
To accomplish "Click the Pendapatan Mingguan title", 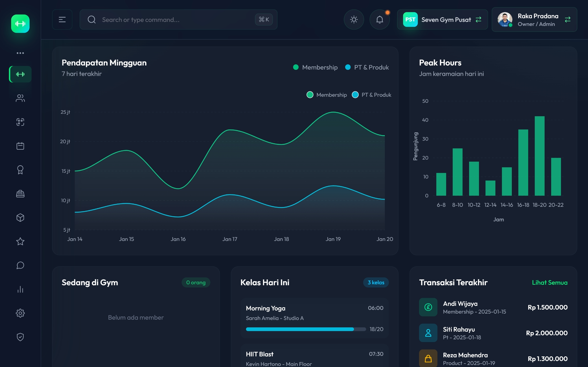I will [104, 63].
